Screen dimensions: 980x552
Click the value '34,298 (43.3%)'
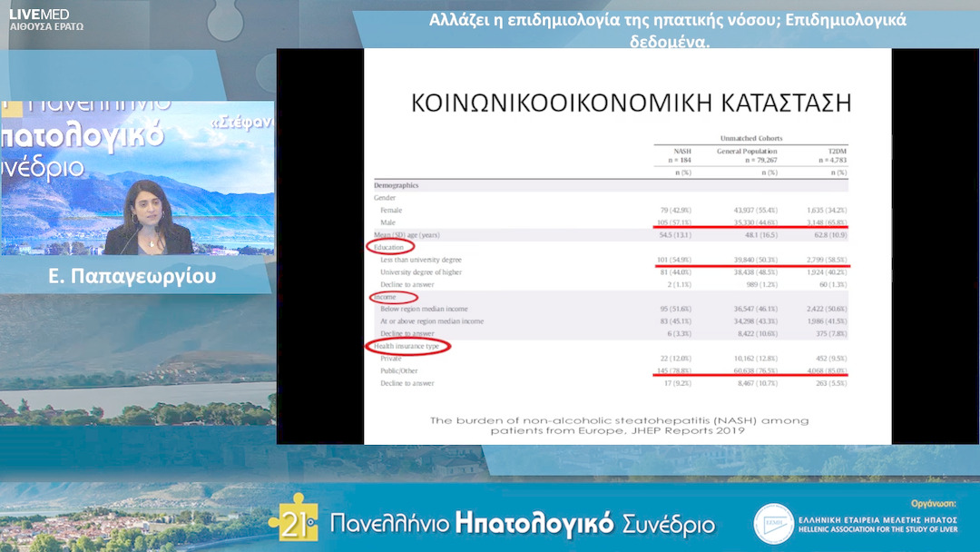tap(756, 321)
